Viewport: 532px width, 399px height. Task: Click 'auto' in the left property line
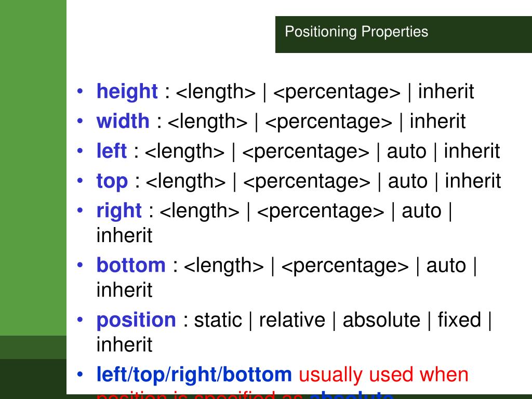click(x=406, y=152)
